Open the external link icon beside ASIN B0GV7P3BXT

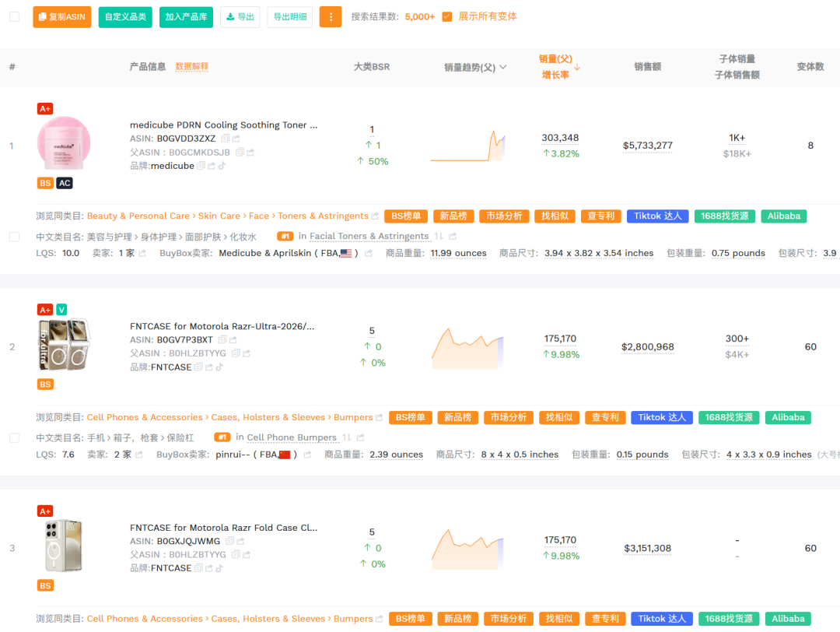233,340
